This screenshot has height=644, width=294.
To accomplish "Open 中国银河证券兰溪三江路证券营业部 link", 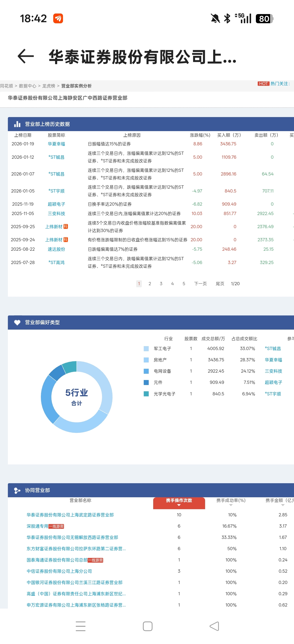I will [x=75, y=582].
